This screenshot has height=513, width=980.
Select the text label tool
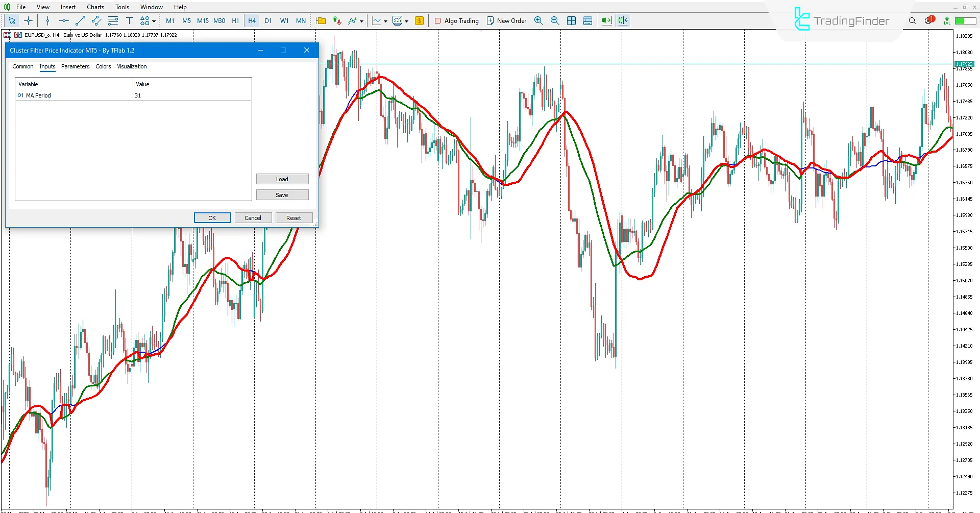pyautogui.click(x=129, y=21)
